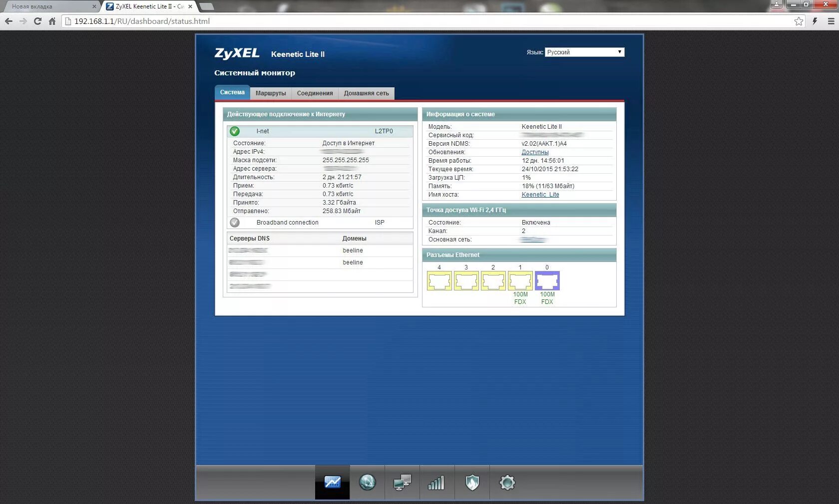Go forward in browser

click(x=23, y=21)
